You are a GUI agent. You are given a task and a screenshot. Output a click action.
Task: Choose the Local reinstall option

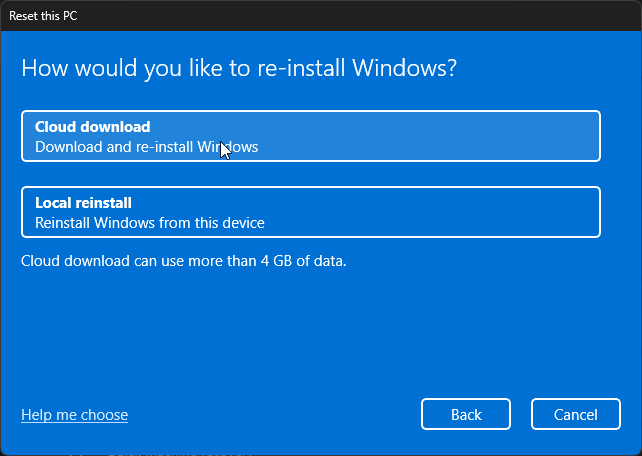310,212
